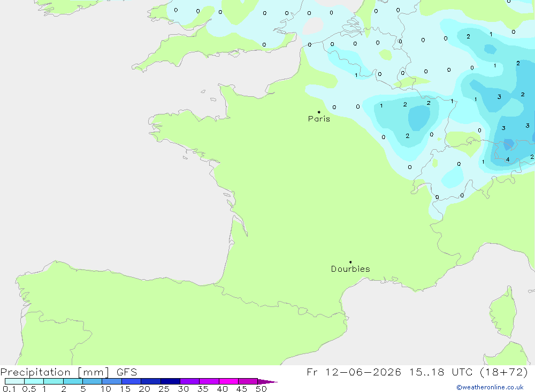The image size is (535, 392).
Task: Click the legend swatch between 40 and 45
Action: [228, 381]
